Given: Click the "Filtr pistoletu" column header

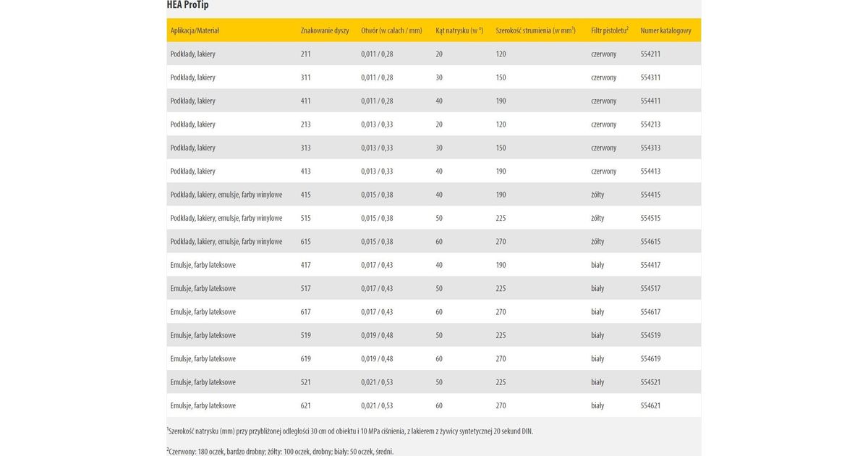Looking at the screenshot, I should coord(609,31).
